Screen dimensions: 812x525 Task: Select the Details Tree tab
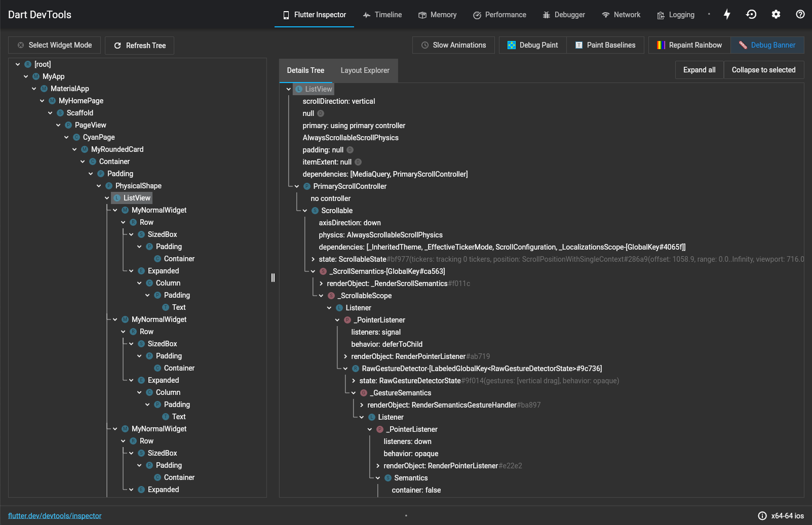pyautogui.click(x=305, y=70)
